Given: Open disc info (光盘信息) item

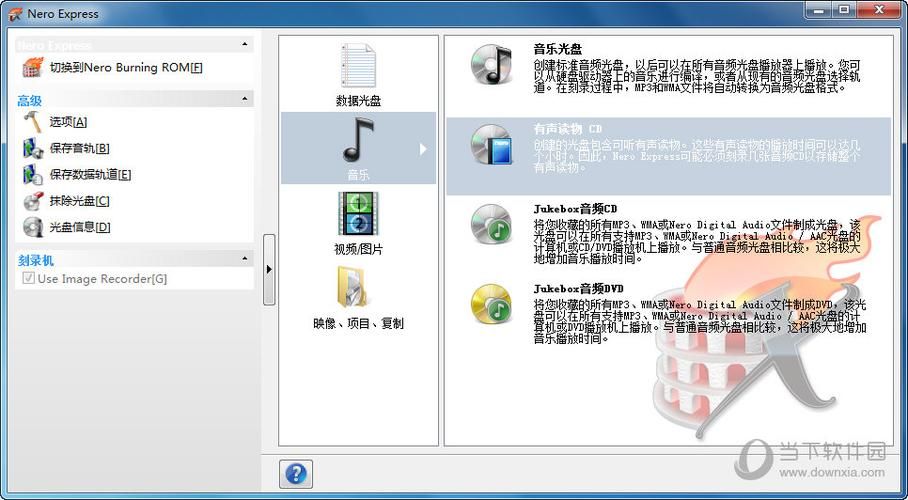Looking at the screenshot, I should point(79,227).
